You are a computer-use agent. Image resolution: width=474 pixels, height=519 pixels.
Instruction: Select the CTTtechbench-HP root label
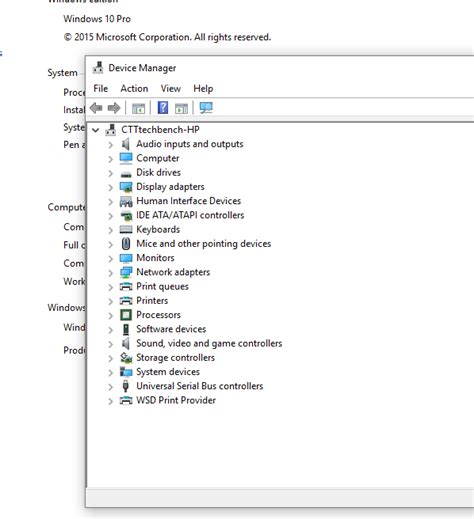coord(160,130)
